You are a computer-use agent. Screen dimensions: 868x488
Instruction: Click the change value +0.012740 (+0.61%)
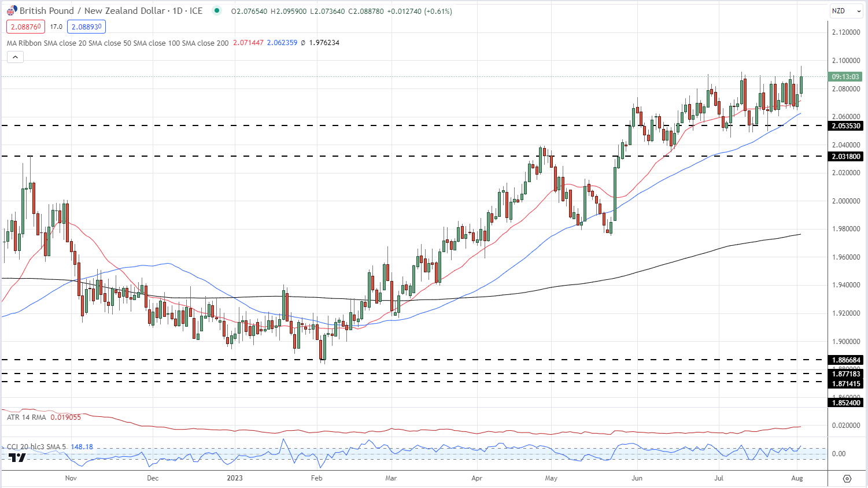419,11
